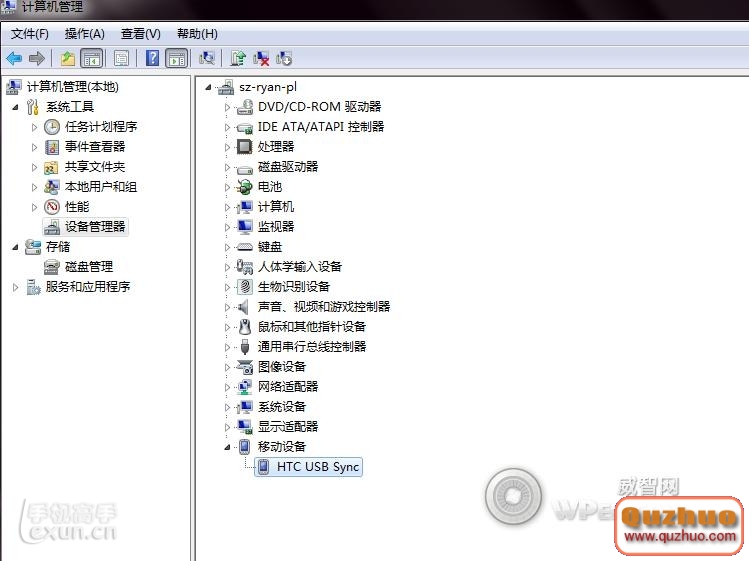
Task: Open the 文件(F) menu
Action: pos(30,34)
